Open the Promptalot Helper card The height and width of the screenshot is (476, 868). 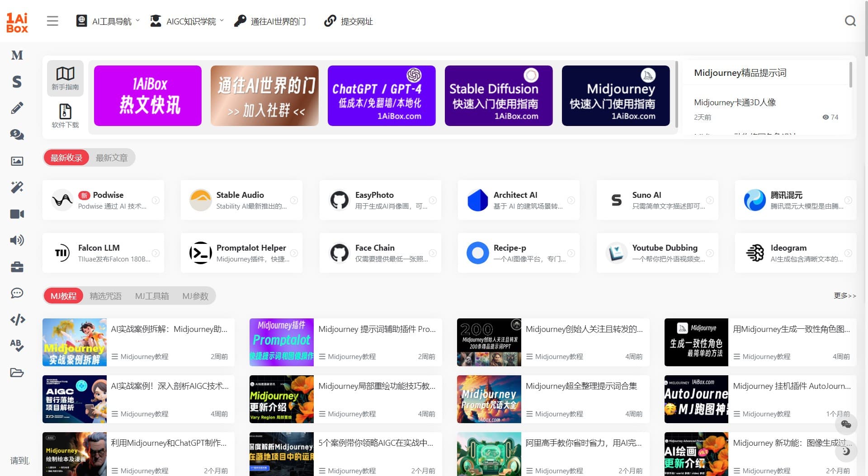(x=241, y=253)
